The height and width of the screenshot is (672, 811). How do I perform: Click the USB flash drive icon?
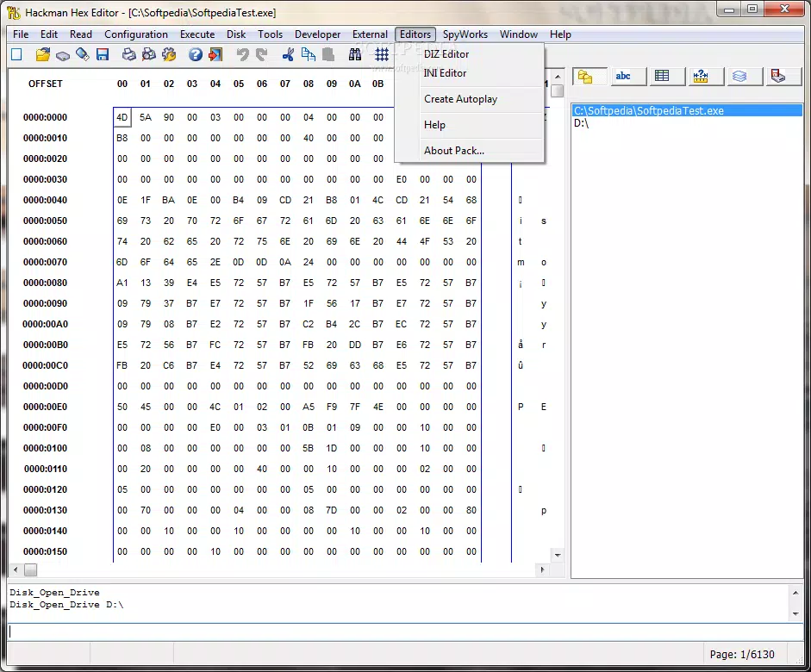click(x=82, y=54)
